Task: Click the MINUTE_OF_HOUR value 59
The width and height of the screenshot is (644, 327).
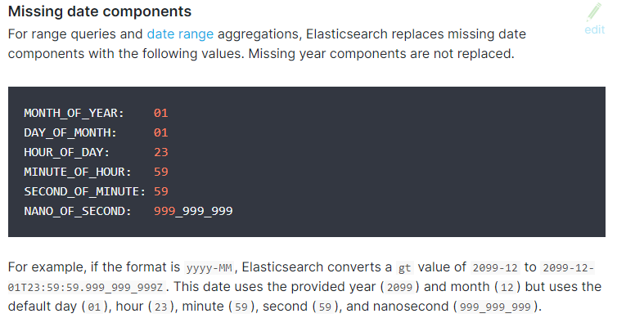Action: 161,172
